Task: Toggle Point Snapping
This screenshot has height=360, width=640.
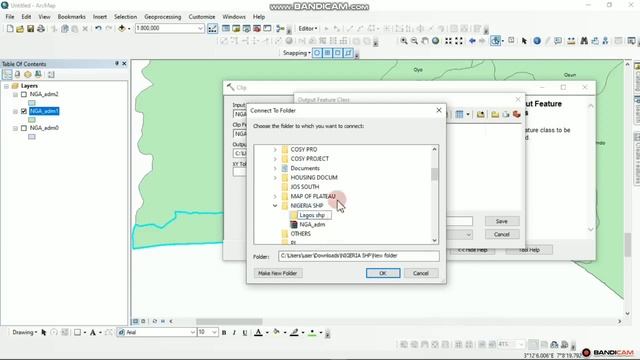Action: tap(317, 53)
